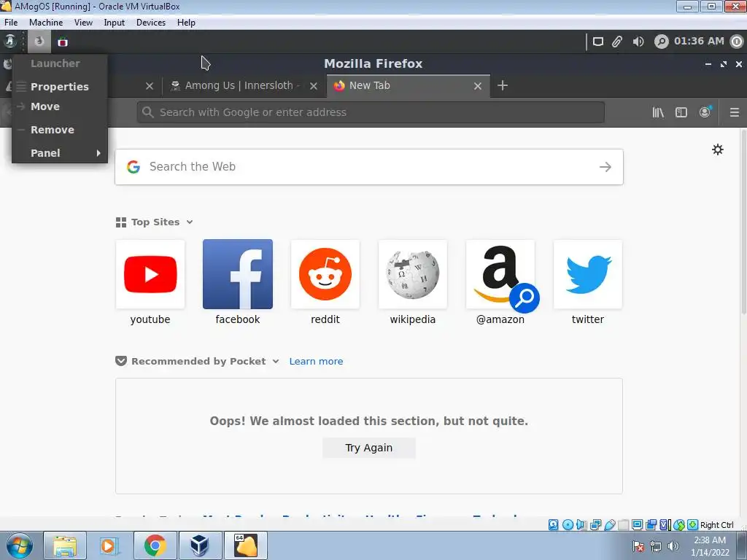Click VirtualBox display status icon

point(637,525)
